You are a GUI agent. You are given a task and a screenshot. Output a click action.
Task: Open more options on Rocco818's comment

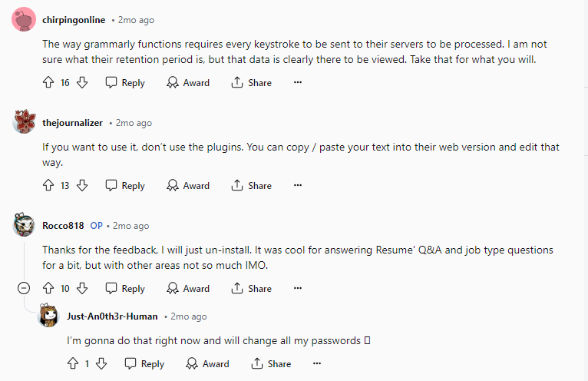(298, 288)
